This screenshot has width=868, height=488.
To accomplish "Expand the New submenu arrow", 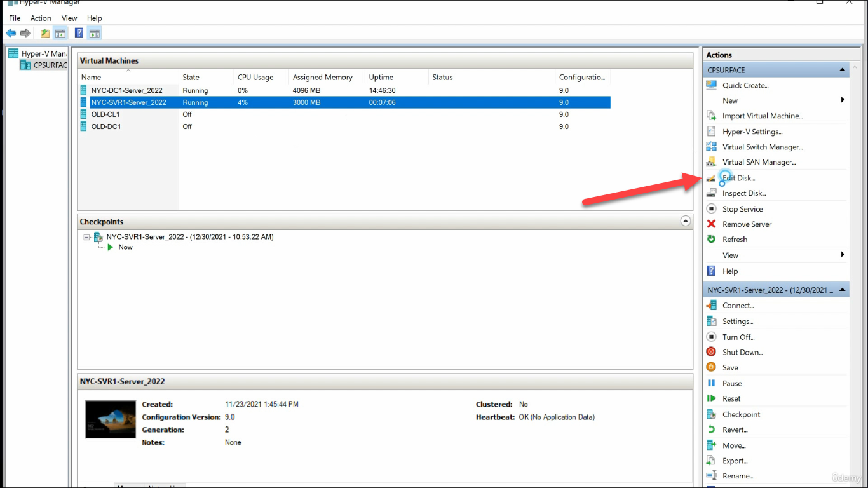I will [x=843, y=100].
